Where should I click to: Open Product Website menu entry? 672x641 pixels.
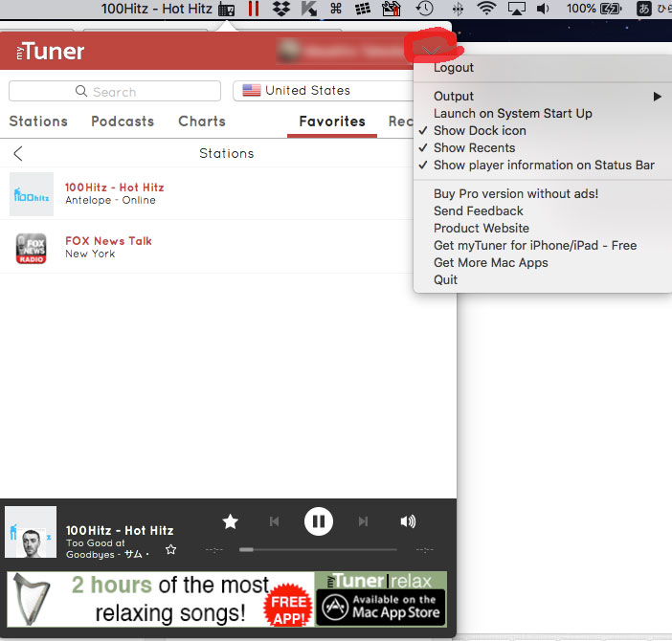coord(543,229)
